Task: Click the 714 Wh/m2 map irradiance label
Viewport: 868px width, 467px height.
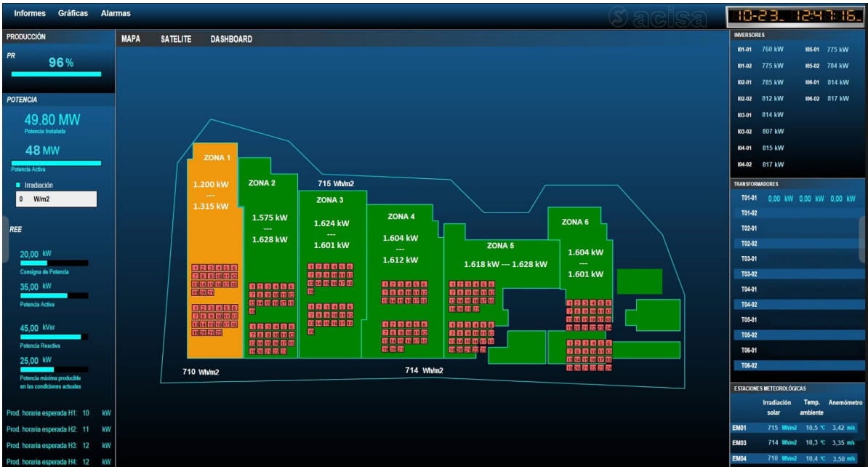Action: (x=425, y=370)
